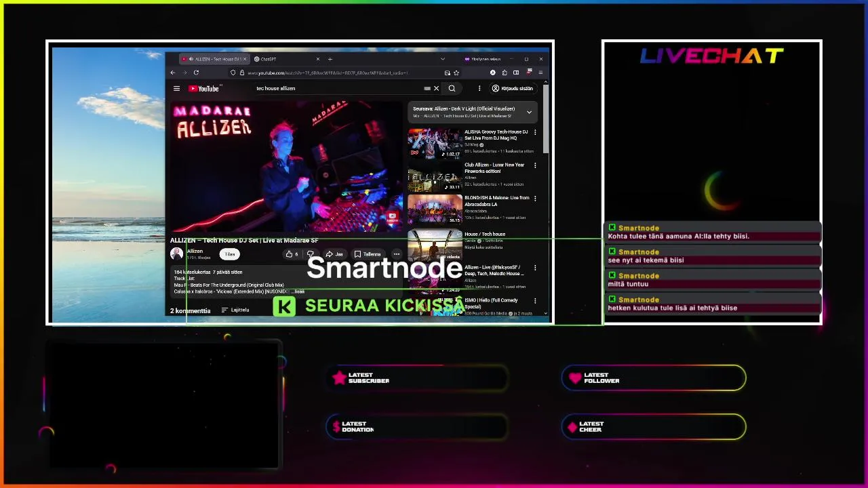Open the Firefox application menu
Image resolution: width=868 pixels, height=488 pixels.
(540, 73)
